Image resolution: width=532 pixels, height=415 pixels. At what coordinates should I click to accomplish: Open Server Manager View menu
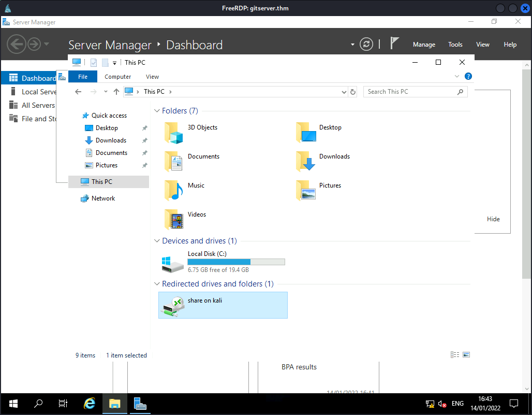point(483,45)
